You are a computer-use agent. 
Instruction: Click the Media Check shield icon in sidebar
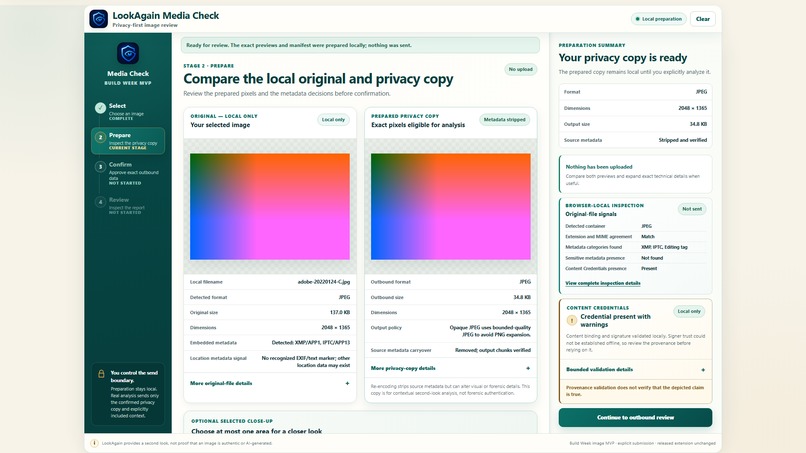128,53
